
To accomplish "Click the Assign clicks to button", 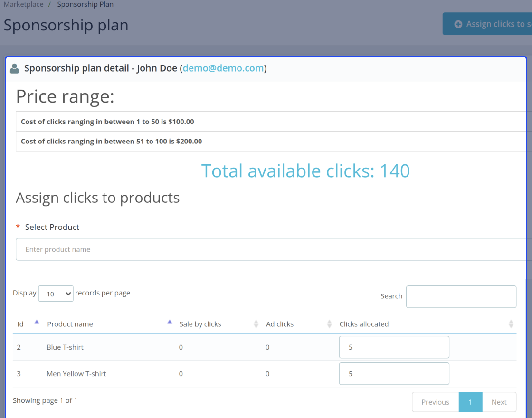I will click(487, 24).
